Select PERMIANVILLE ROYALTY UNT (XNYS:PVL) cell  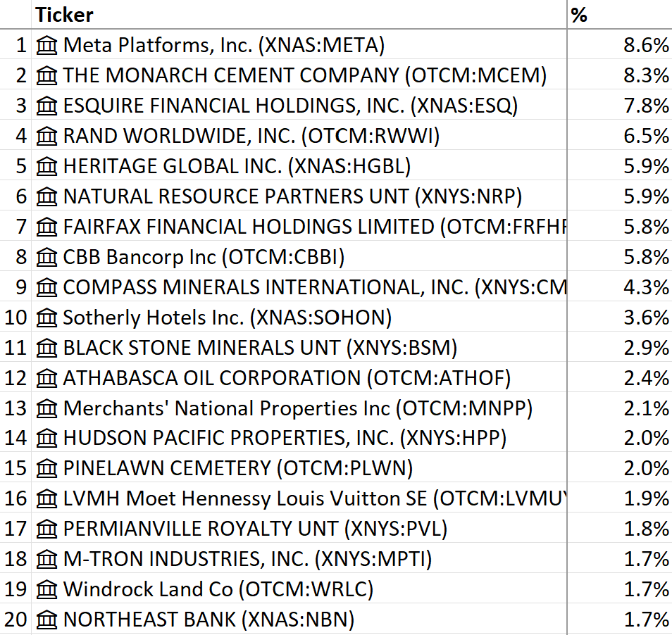coord(299,529)
